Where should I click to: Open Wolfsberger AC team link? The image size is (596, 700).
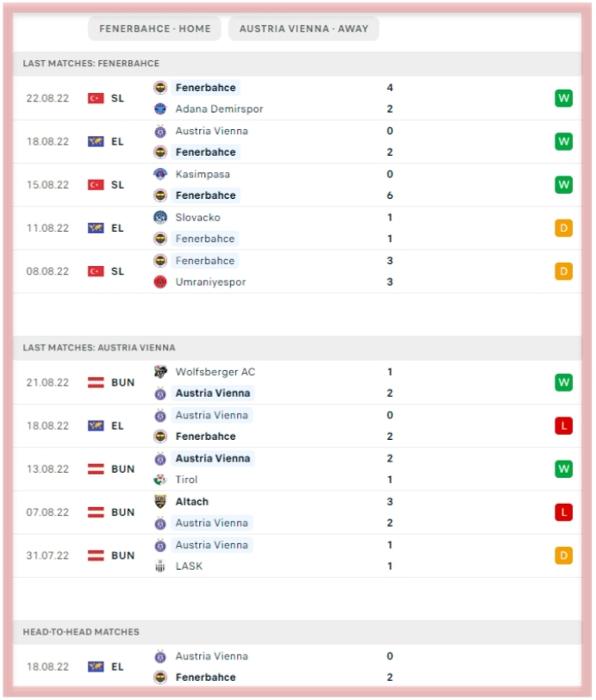pos(215,372)
